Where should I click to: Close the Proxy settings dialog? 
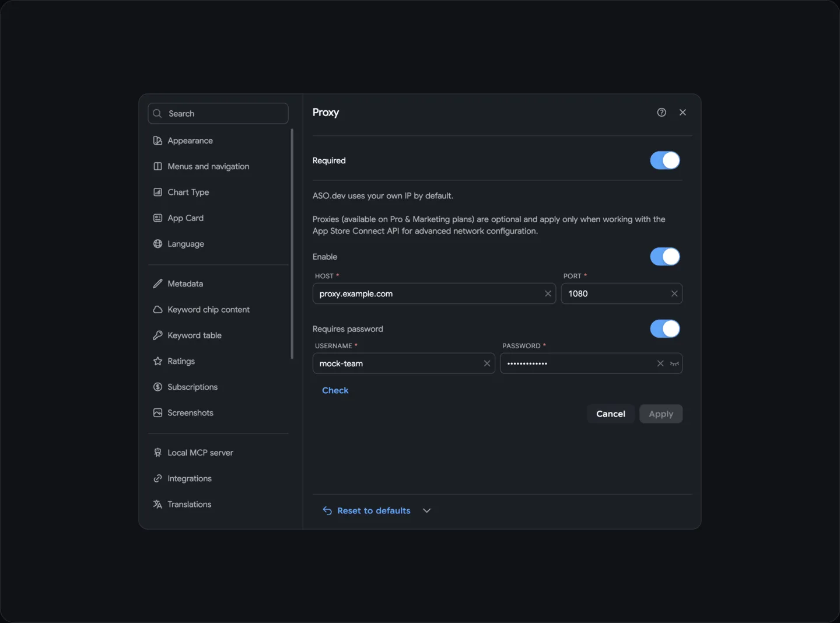click(682, 113)
